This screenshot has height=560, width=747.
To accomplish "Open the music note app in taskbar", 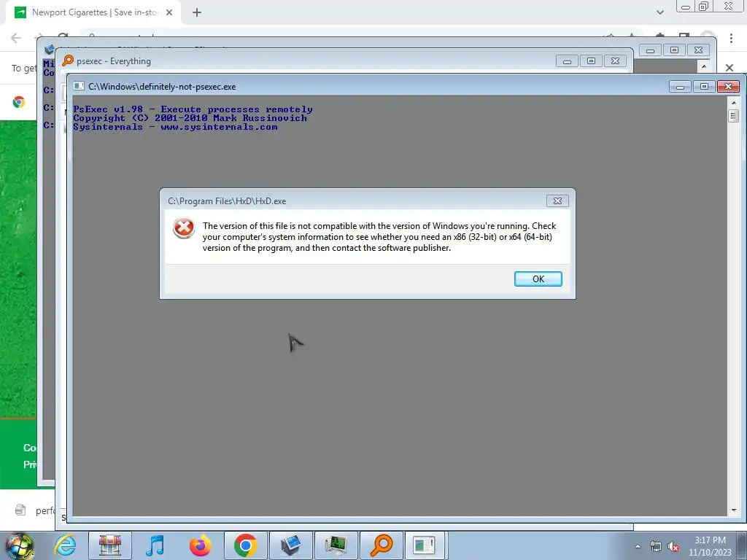I will click(x=155, y=545).
